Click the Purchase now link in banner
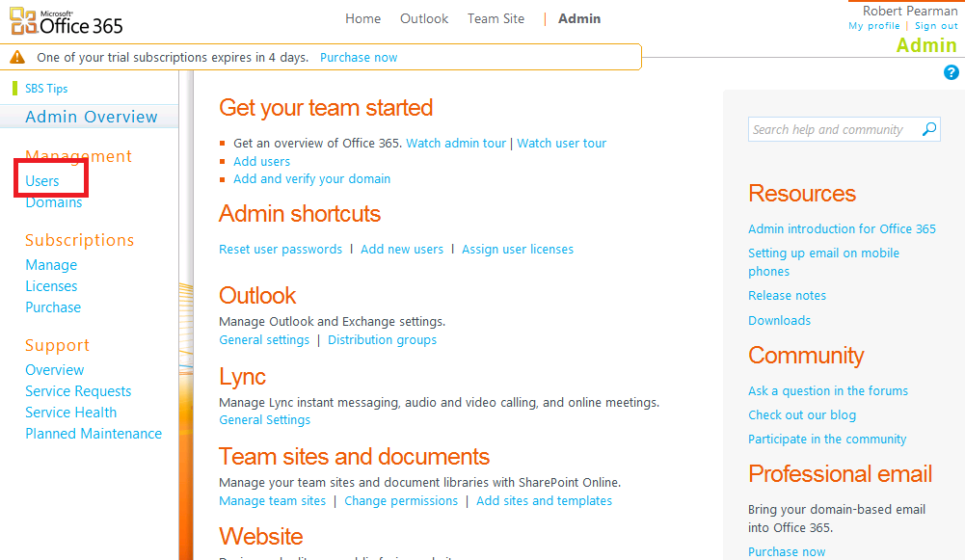Screen dimensions: 965x560 359,57
